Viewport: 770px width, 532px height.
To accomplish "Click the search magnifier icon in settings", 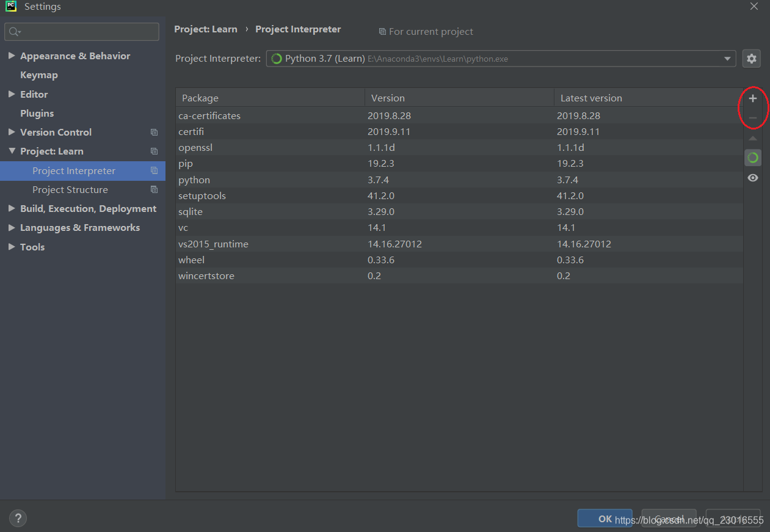I will pyautogui.click(x=15, y=32).
